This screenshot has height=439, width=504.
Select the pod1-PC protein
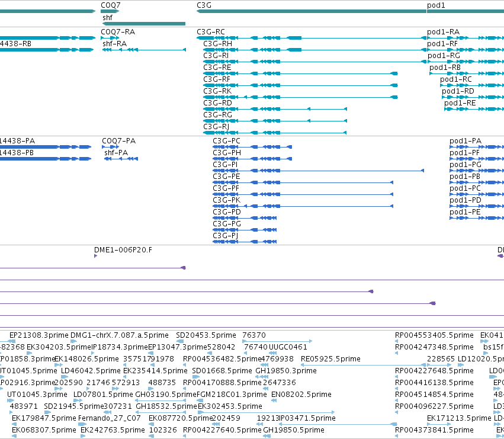click(x=465, y=188)
